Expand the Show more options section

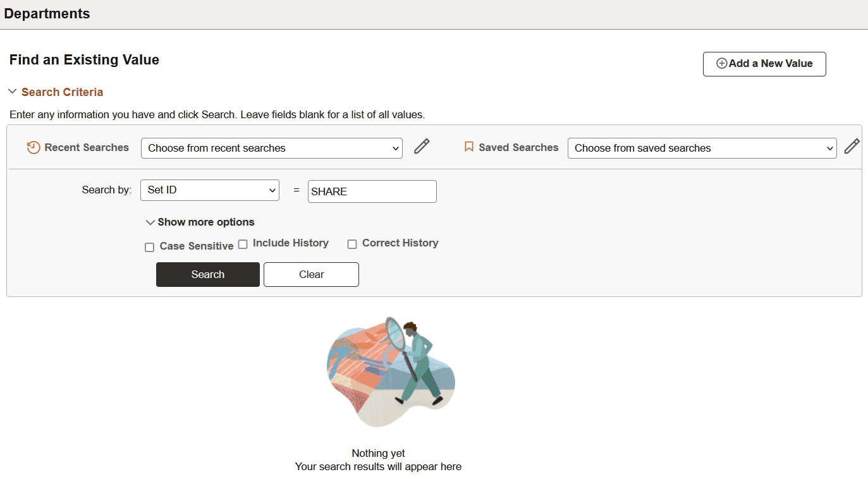pos(205,222)
